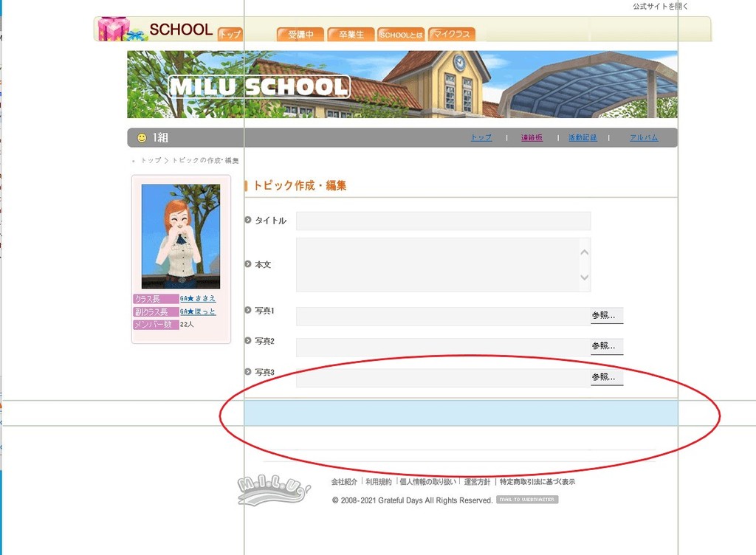The image size is (756, 555).
Task: Open the 卒業生 tab
Action: click(x=351, y=34)
